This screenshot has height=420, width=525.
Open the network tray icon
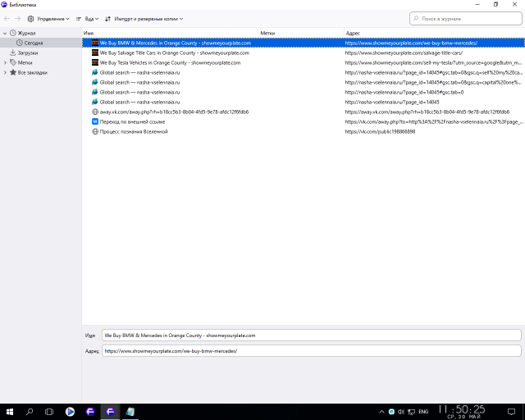(x=412, y=412)
